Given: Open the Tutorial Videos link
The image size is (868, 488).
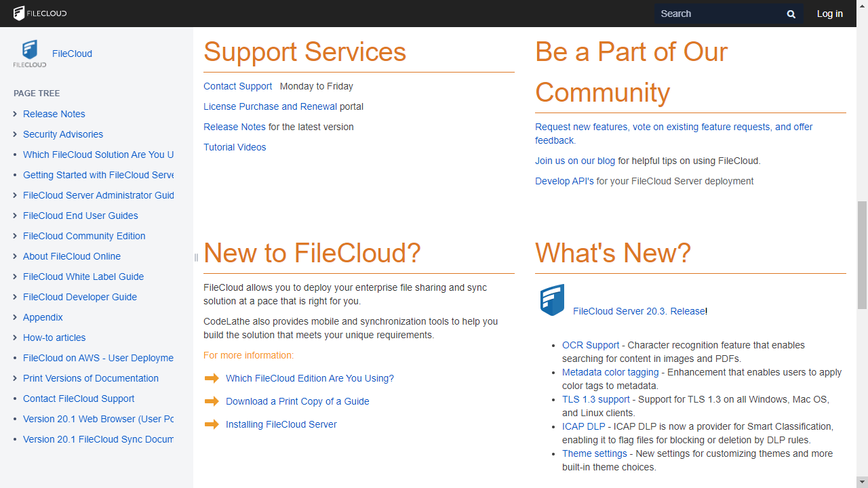Looking at the screenshot, I should (x=235, y=147).
